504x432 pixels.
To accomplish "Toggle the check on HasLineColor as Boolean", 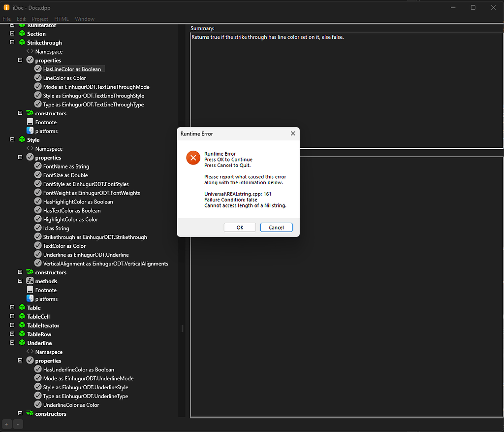I will (38, 69).
